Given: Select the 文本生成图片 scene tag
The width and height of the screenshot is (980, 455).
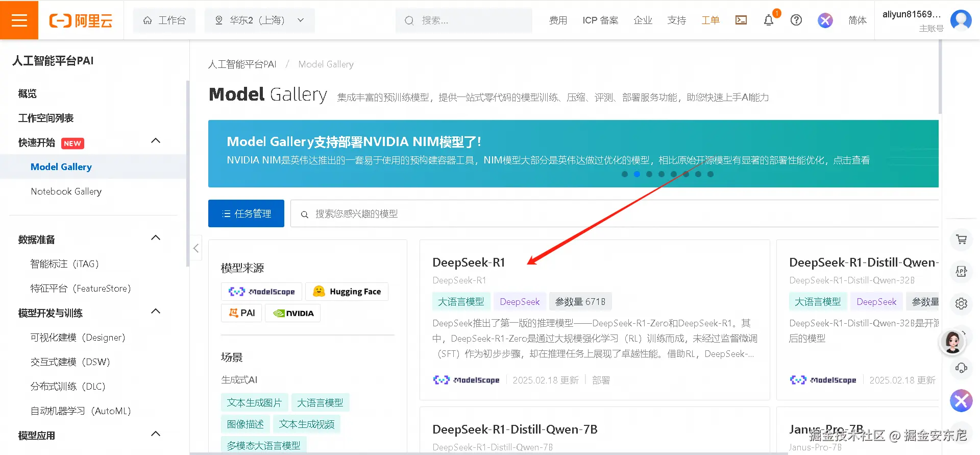Looking at the screenshot, I should coord(254,402).
